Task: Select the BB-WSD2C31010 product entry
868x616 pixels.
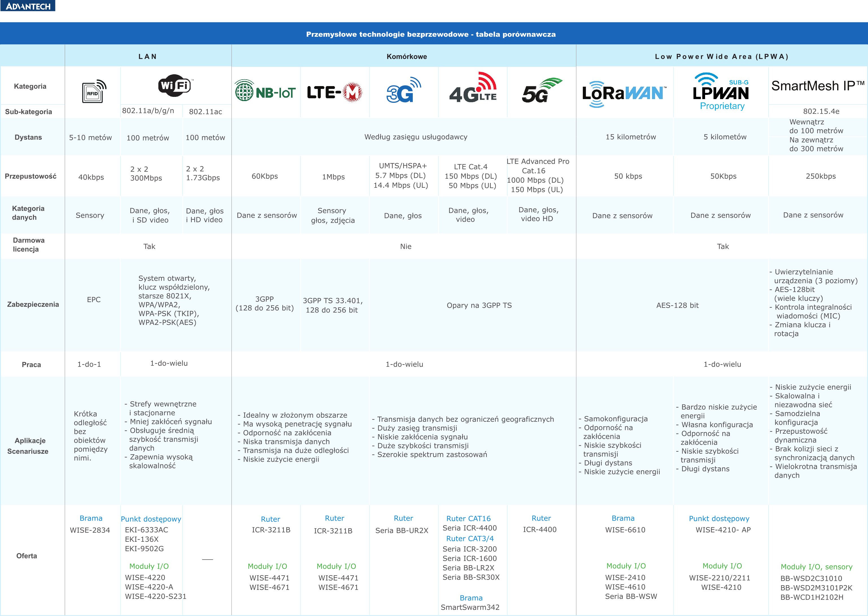Action: [811, 579]
